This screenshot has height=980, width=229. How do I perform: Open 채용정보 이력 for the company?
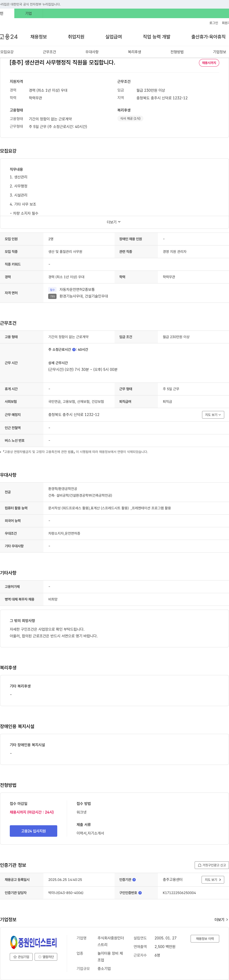coord(205,938)
